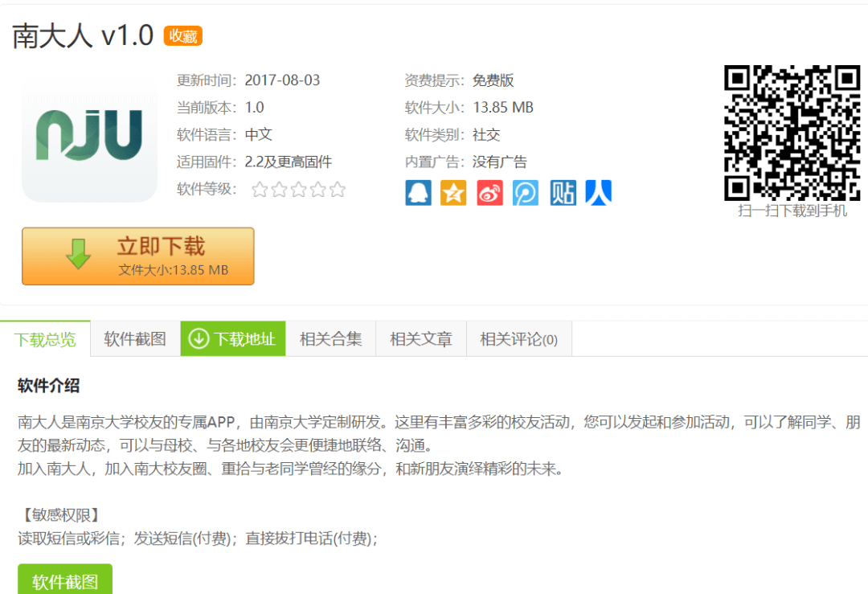The image size is (868, 594).
Task: Open the 下载地址 tab
Action: [x=233, y=338]
